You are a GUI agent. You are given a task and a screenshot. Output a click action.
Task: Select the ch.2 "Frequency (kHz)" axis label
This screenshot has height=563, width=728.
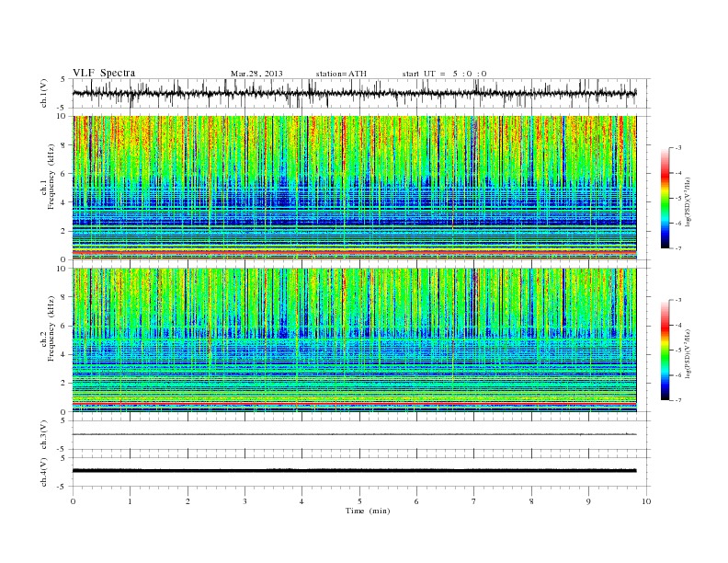(51, 327)
